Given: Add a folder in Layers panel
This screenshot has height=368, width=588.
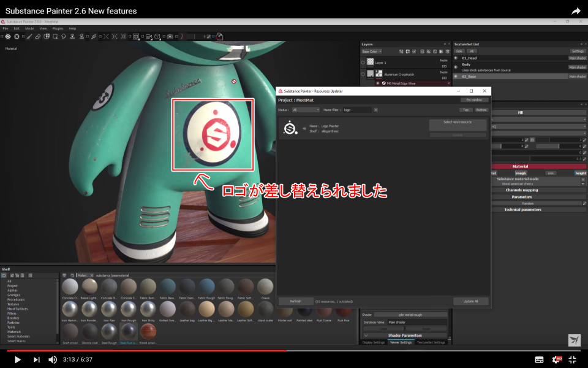Looking at the screenshot, I should click(x=441, y=52).
